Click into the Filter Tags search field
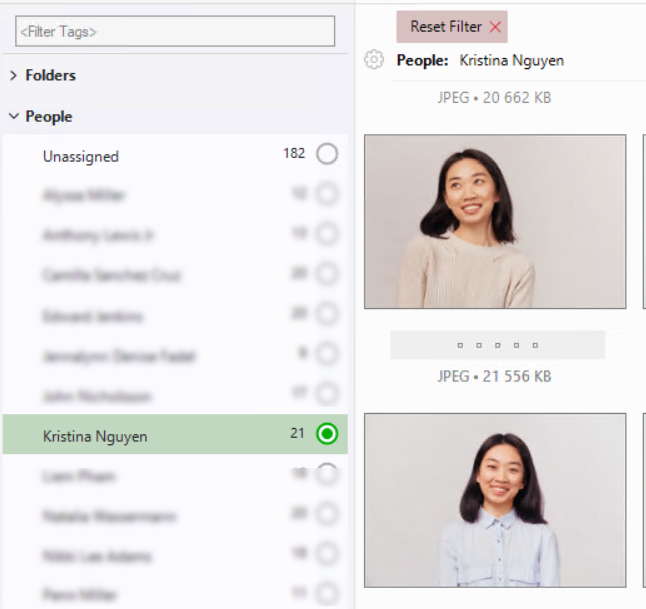This screenshot has width=646, height=609. click(x=175, y=31)
